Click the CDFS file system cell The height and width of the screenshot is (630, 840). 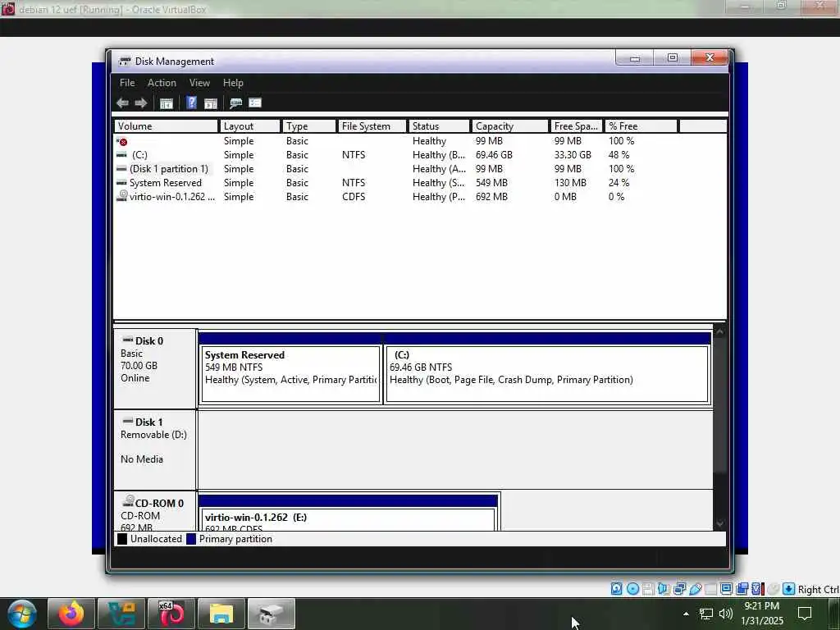[x=354, y=197]
